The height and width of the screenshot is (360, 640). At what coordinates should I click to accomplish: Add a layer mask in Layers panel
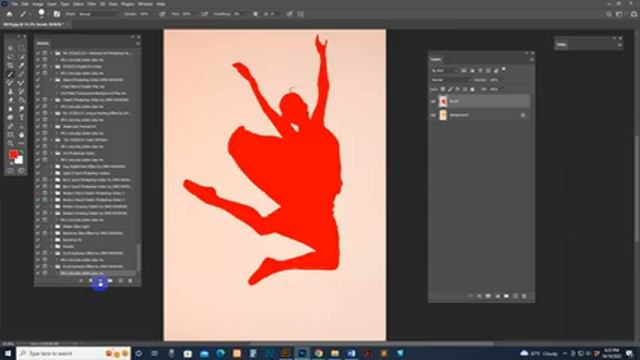pyautogui.click(x=488, y=296)
